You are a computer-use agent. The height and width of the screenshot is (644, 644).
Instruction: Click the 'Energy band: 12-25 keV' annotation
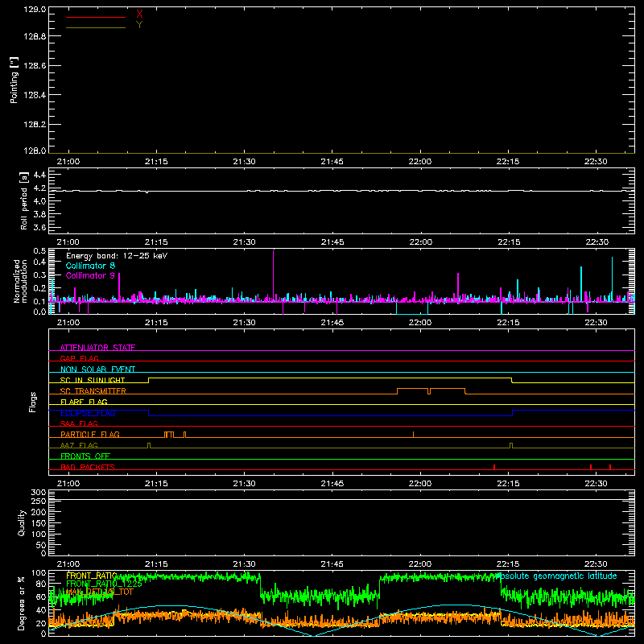pos(117,256)
